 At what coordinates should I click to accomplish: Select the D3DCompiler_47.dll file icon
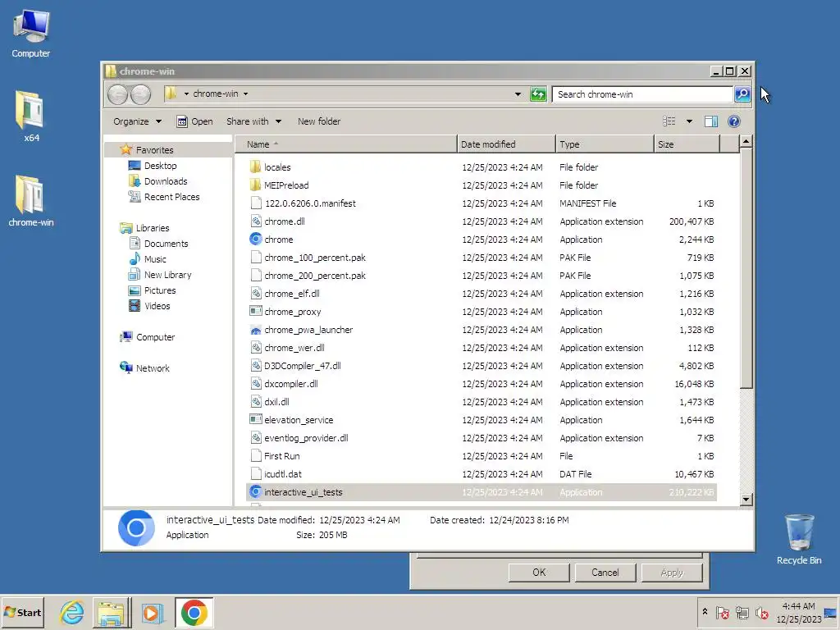256,366
